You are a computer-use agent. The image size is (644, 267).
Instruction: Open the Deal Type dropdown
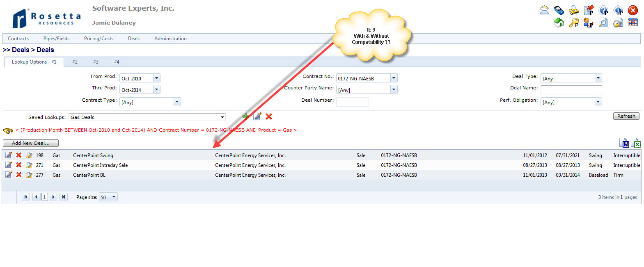point(598,78)
